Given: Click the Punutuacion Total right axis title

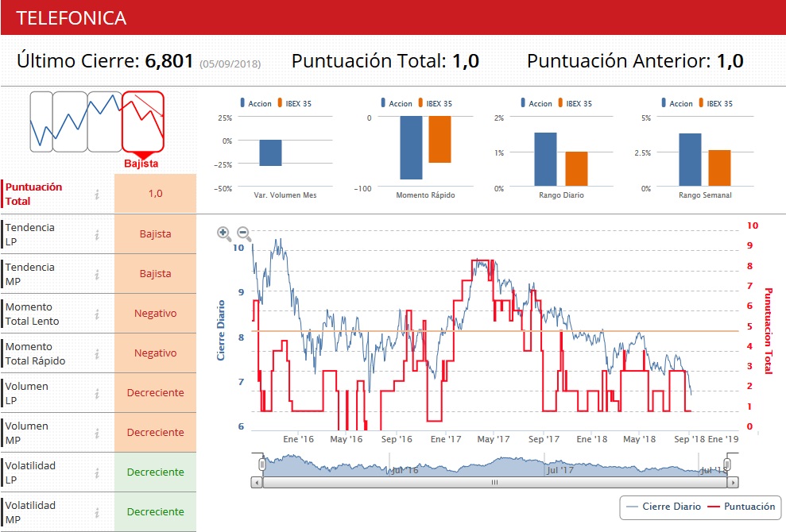Looking at the screenshot, I should click(x=769, y=331).
